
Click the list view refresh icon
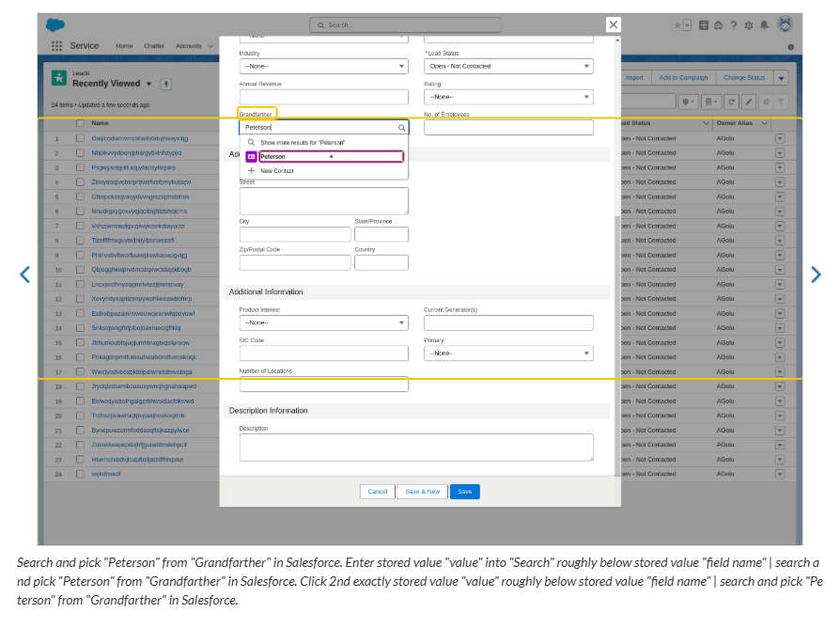[x=732, y=101]
